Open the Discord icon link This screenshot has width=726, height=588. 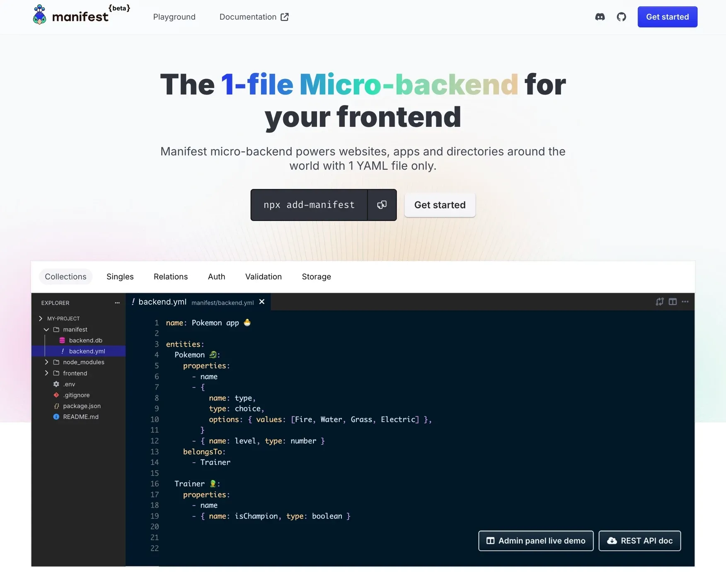(x=600, y=17)
